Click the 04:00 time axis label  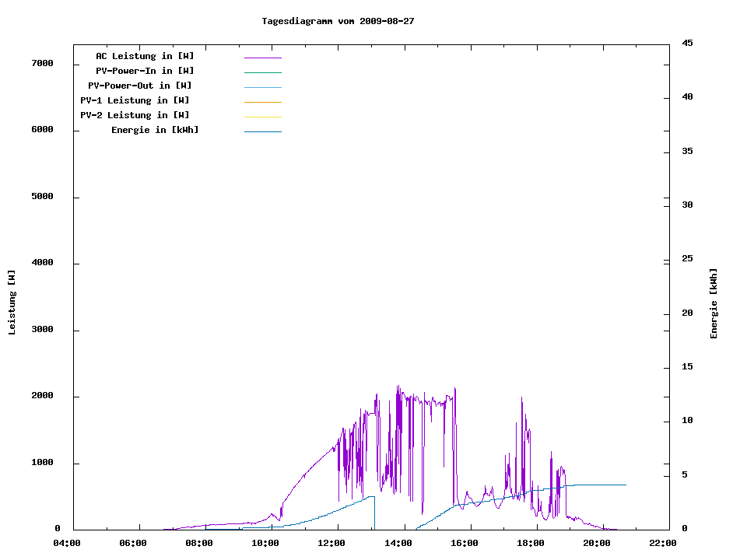point(67,543)
